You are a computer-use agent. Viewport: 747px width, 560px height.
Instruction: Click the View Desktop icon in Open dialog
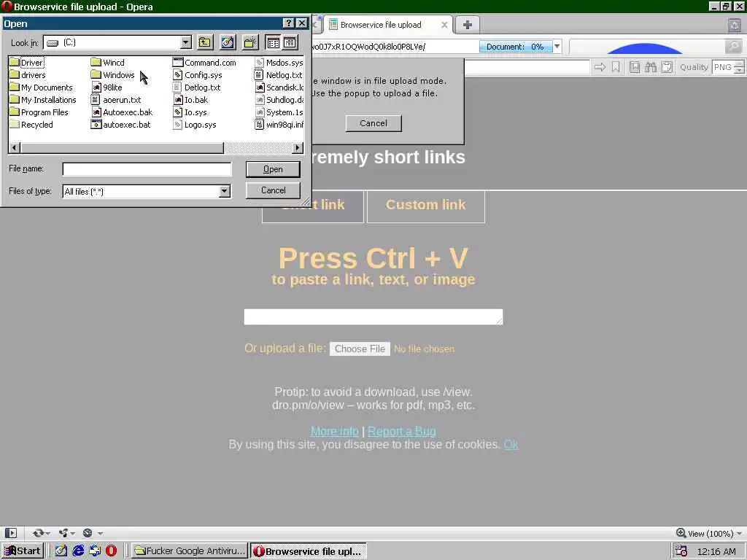(228, 42)
